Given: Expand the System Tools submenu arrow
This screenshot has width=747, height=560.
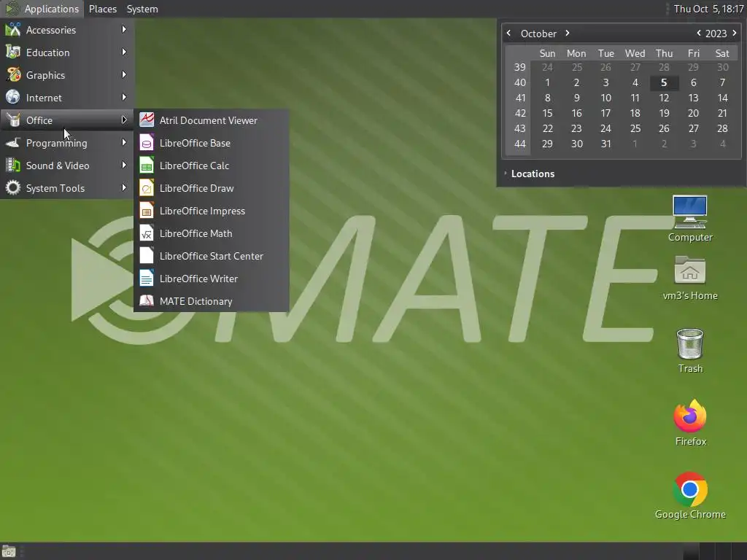Looking at the screenshot, I should tap(124, 187).
